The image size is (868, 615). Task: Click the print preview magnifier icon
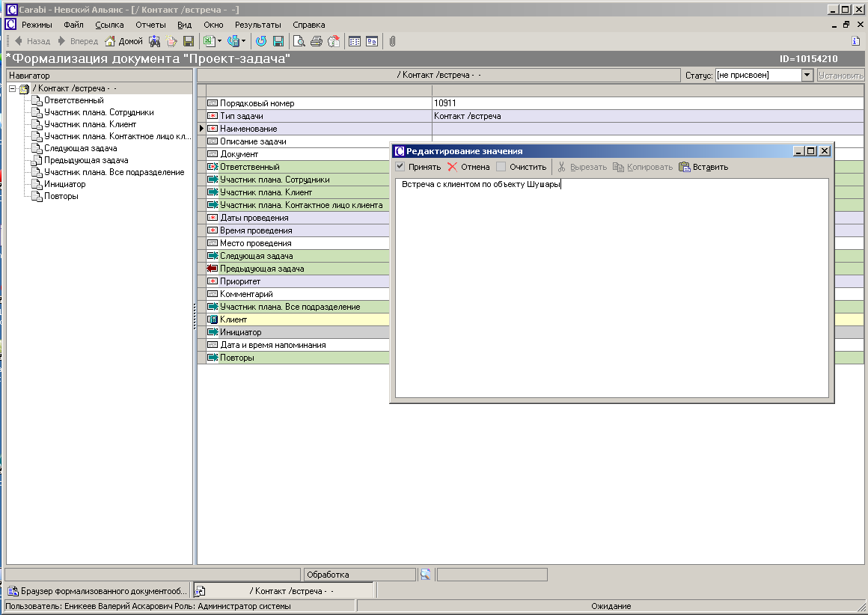pos(299,41)
